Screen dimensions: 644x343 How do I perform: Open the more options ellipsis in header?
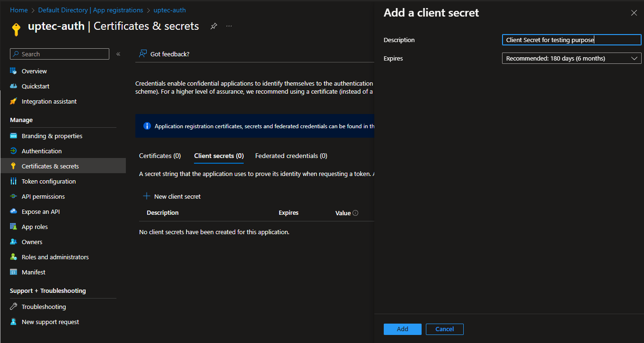(229, 26)
